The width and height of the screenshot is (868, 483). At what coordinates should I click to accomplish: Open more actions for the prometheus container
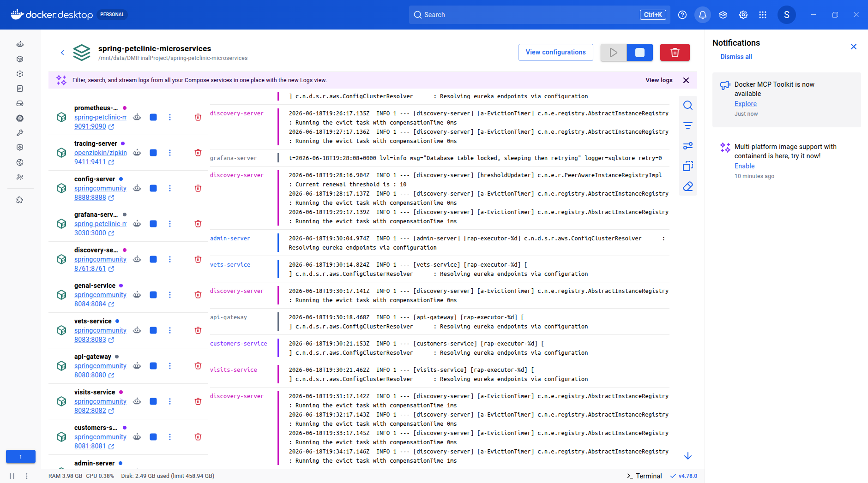tap(170, 117)
